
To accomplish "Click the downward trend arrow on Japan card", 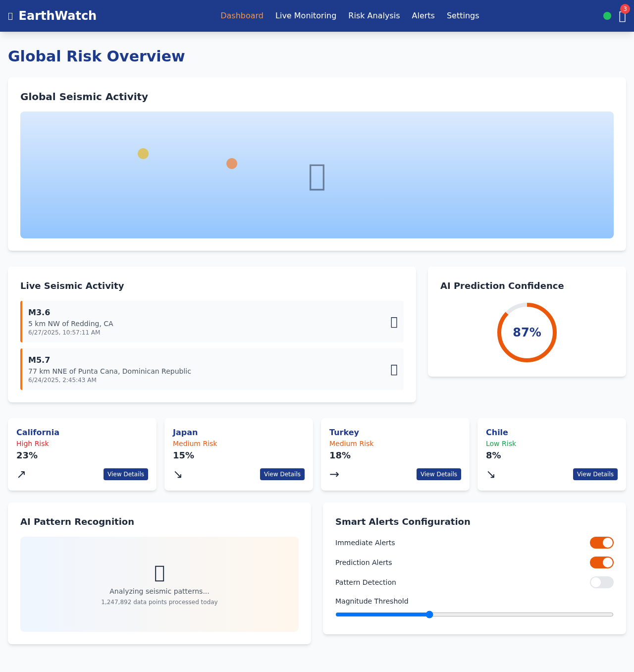I will point(178,474).
